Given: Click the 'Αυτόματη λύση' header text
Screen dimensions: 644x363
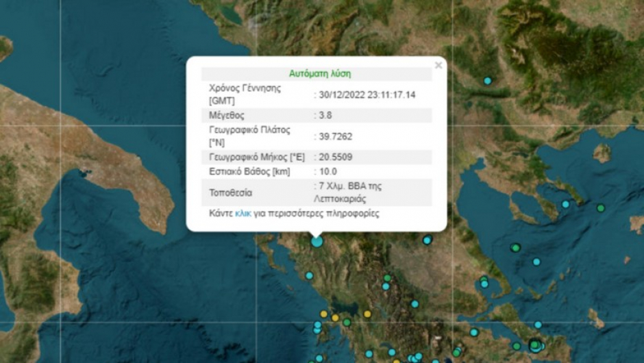Looking at the screenshot, I should (x=320, y=74).
